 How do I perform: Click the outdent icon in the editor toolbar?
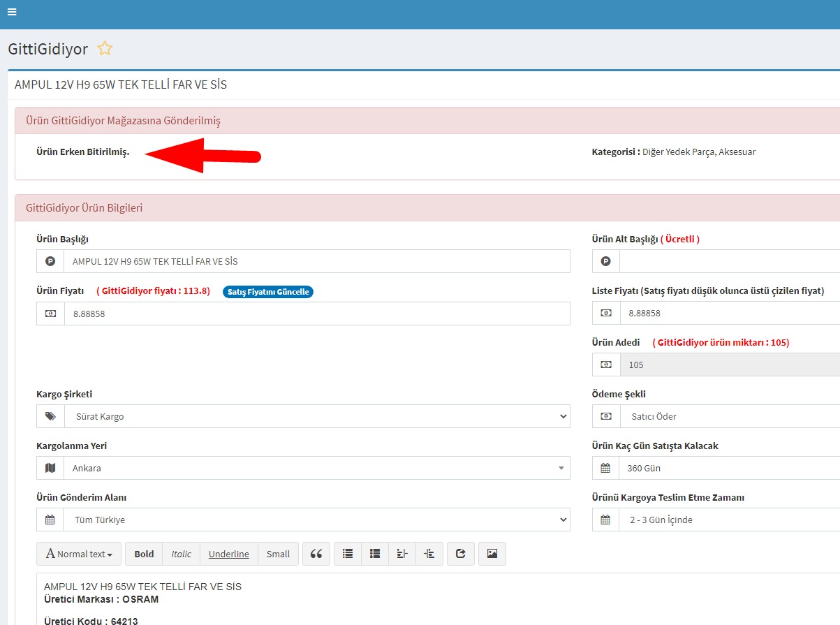[x=402, y=554]
